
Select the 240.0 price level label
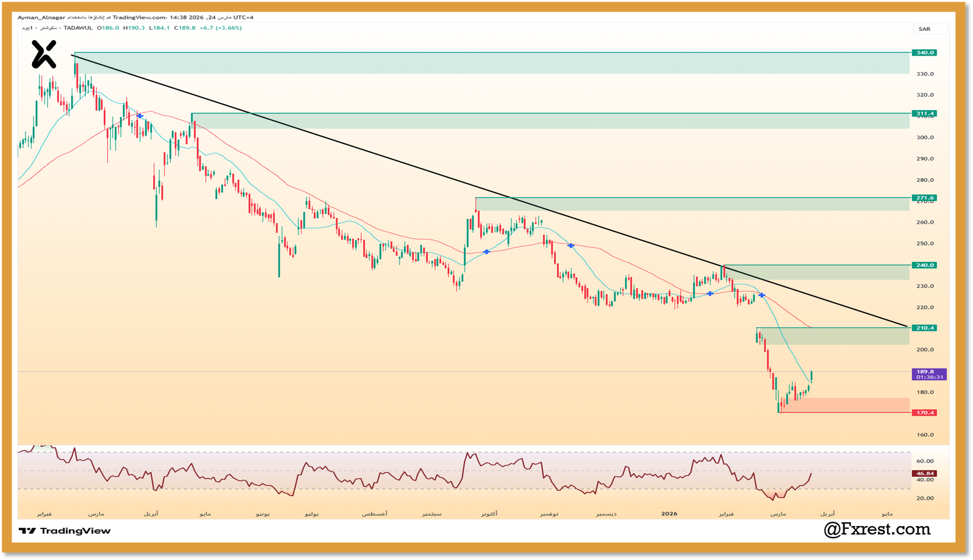(924, 265)
